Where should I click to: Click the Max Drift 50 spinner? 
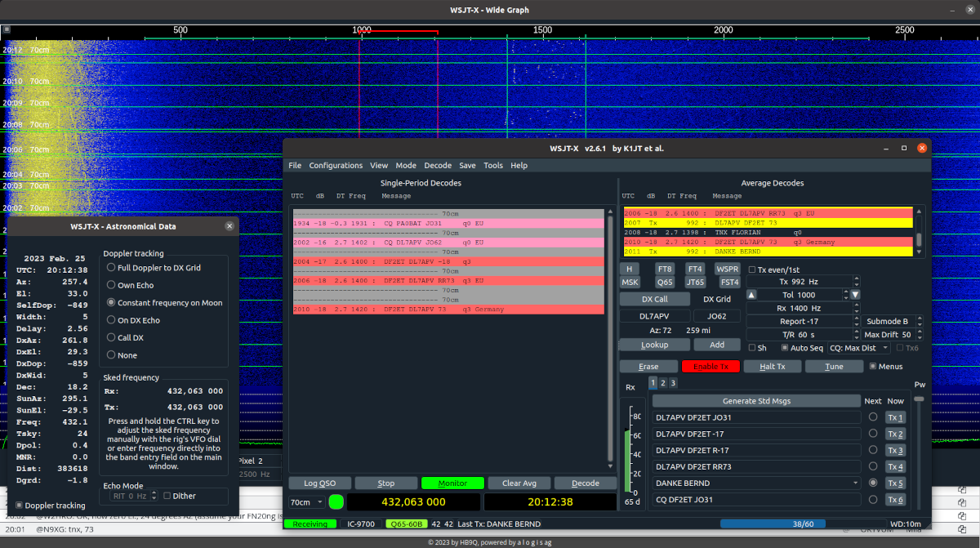coord(893,335)
